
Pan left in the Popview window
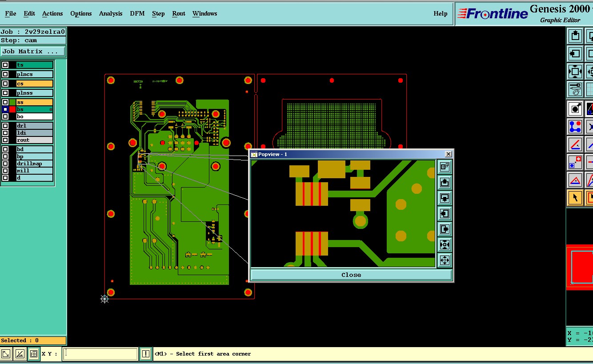pyautogui.click(x=445, y=213)
